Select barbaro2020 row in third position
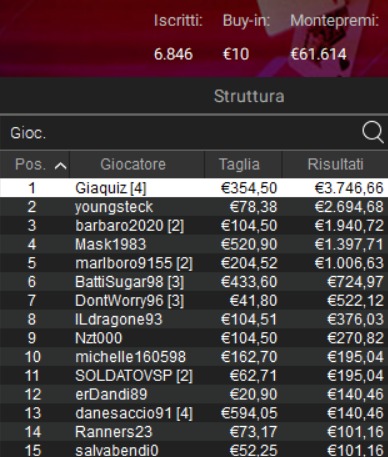This screenshot has height=457, width=388. (x=194, y=226)
